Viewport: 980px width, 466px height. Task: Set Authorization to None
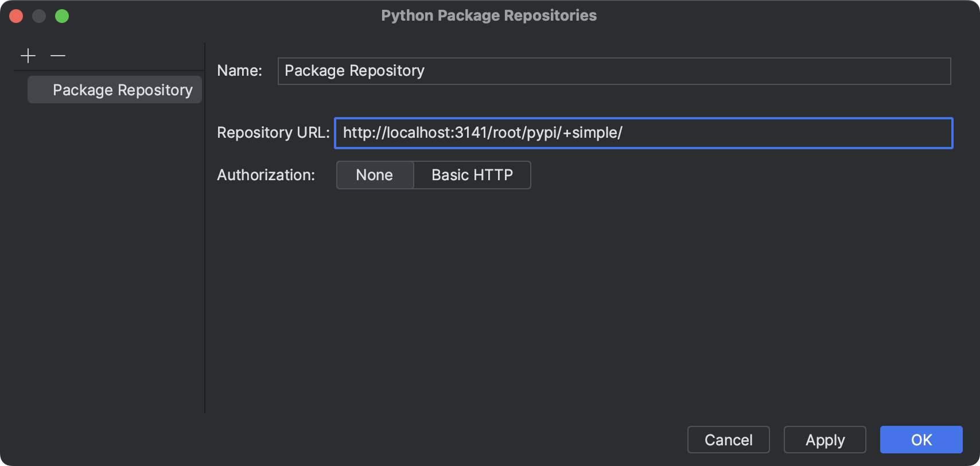point(375,175)
